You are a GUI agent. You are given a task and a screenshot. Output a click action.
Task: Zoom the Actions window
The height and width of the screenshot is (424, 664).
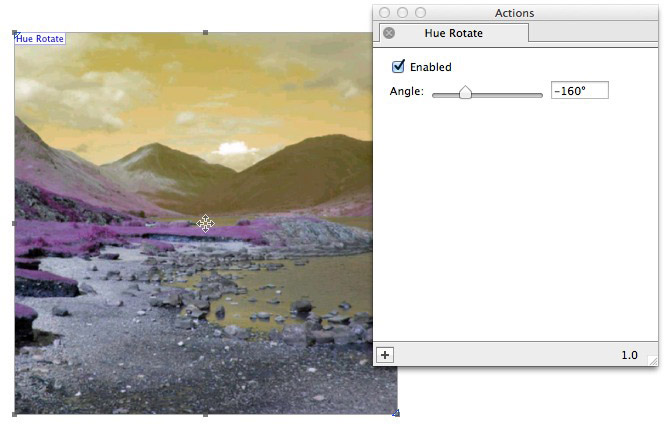click(x=421, y=13)
